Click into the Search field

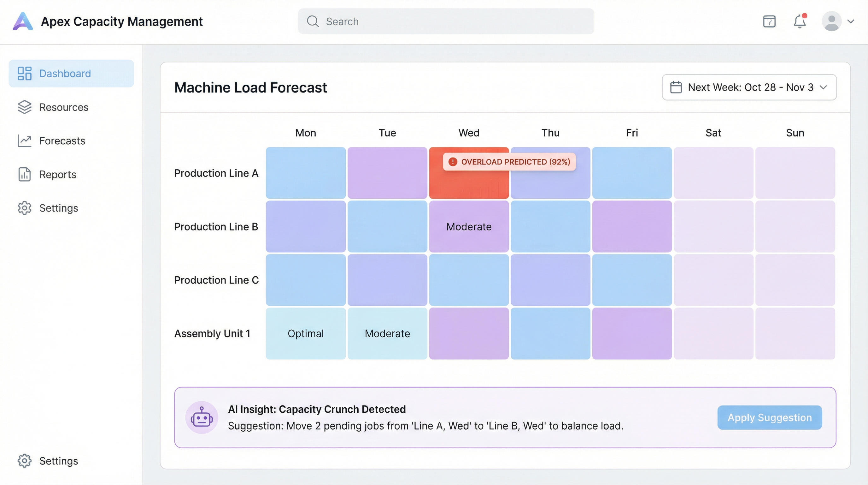[x=445, y=21]
